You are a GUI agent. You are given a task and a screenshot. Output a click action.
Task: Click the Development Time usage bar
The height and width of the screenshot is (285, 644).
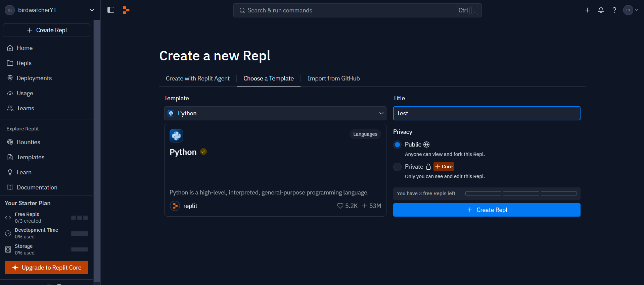click(x=80, y=233)
